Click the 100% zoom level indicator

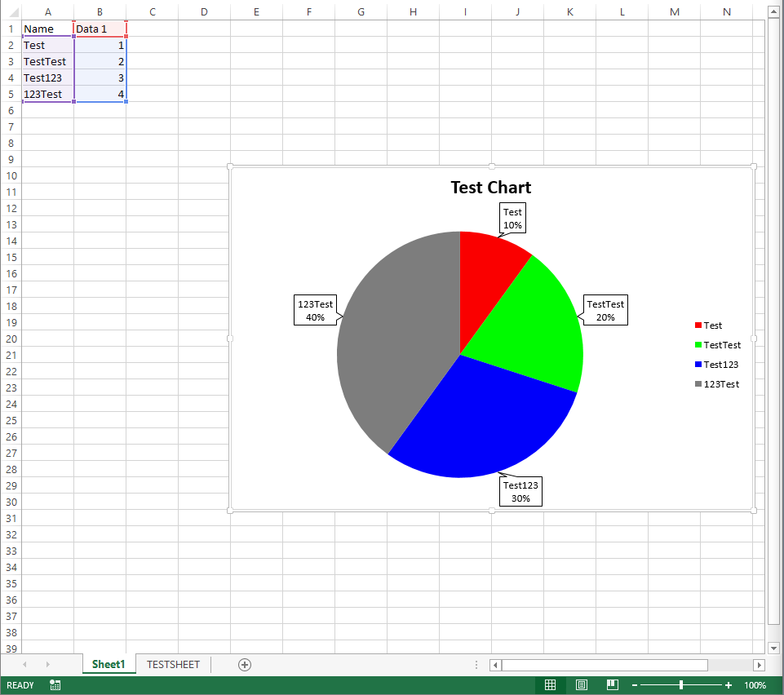tap(755, 685)
